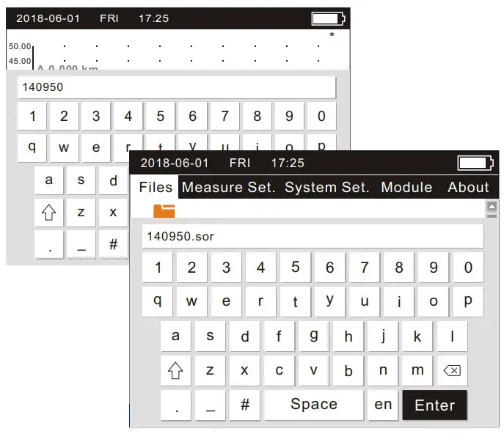
Task: Tap letter s on front keyboard
Action: pyautogui.click(x=211, y=336)
